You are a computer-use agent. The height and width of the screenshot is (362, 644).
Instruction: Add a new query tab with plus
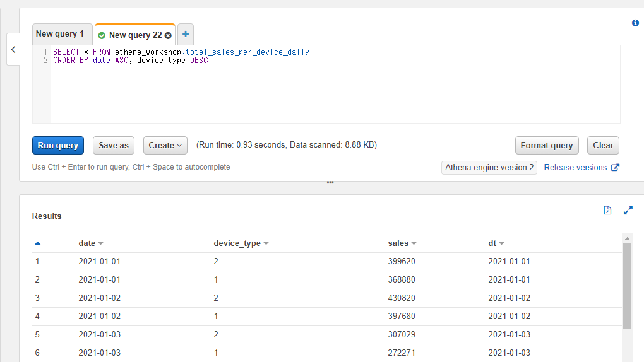[x=186, y=34]
